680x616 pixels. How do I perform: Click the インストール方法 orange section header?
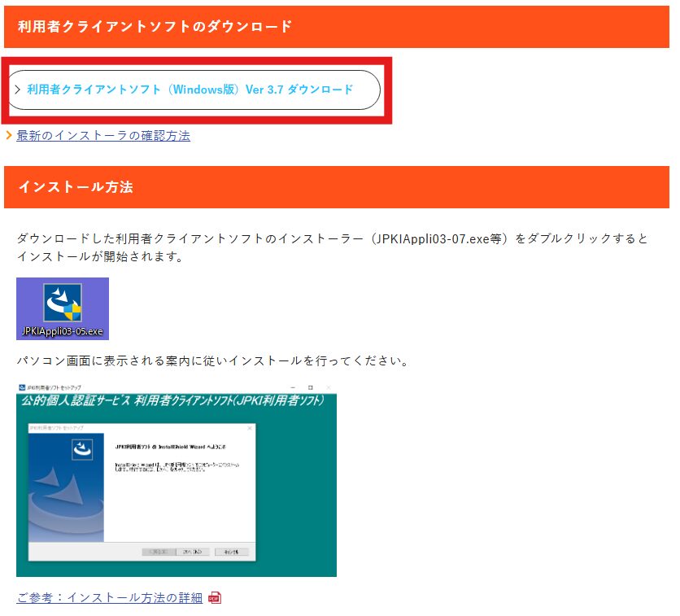[x=75, y=187]
